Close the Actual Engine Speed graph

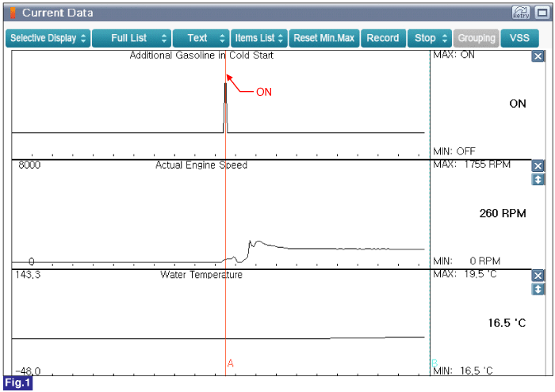tap(538, 166)
